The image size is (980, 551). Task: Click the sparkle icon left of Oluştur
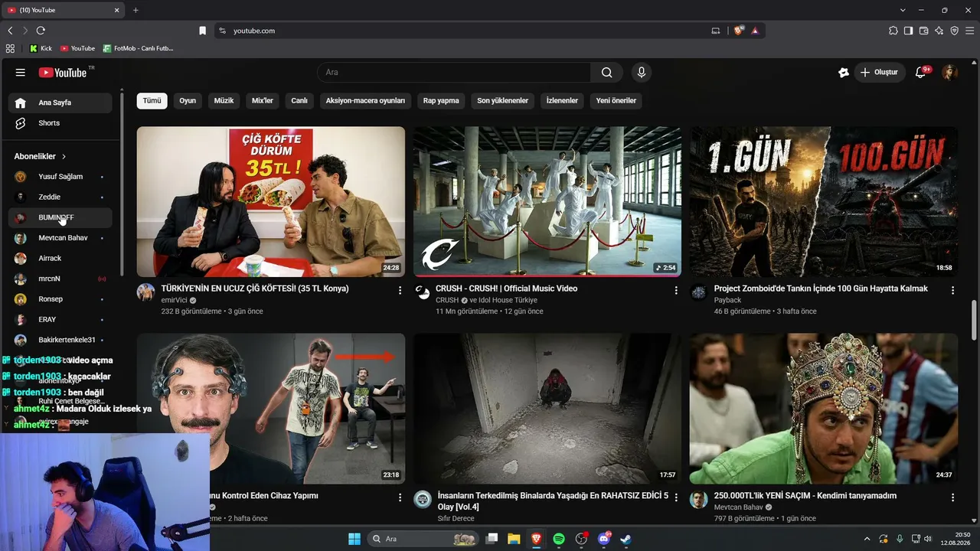pyautogui.click(x=844, y=73)
